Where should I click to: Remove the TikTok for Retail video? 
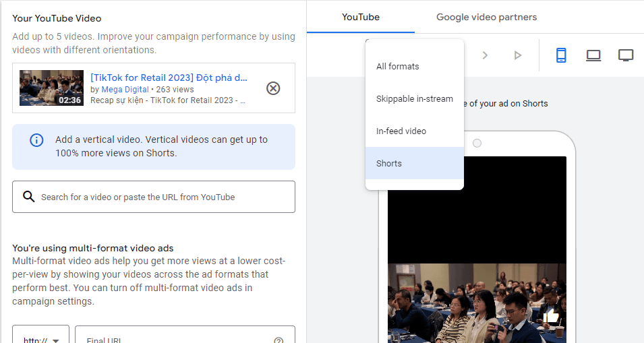click(x=273, y=88)
